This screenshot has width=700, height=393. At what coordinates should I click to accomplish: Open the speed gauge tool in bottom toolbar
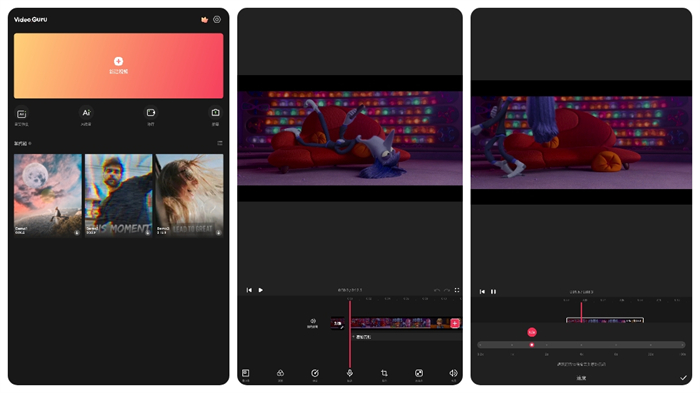315,374
